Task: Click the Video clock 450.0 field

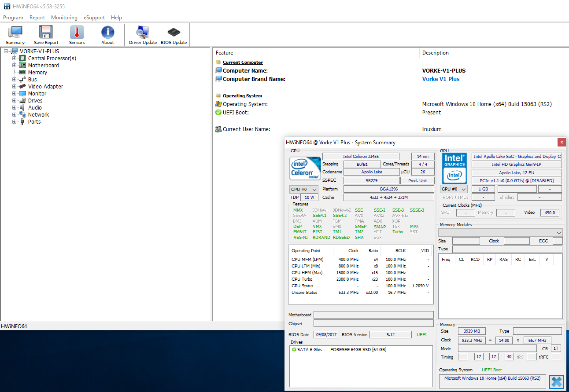Action: point(550,212)
